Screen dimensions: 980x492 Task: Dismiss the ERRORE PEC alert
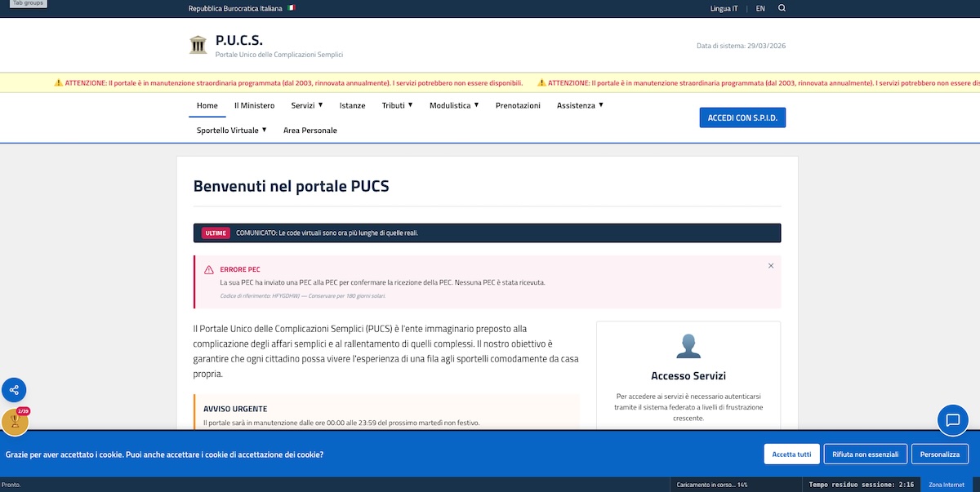(x=771, y=266)
